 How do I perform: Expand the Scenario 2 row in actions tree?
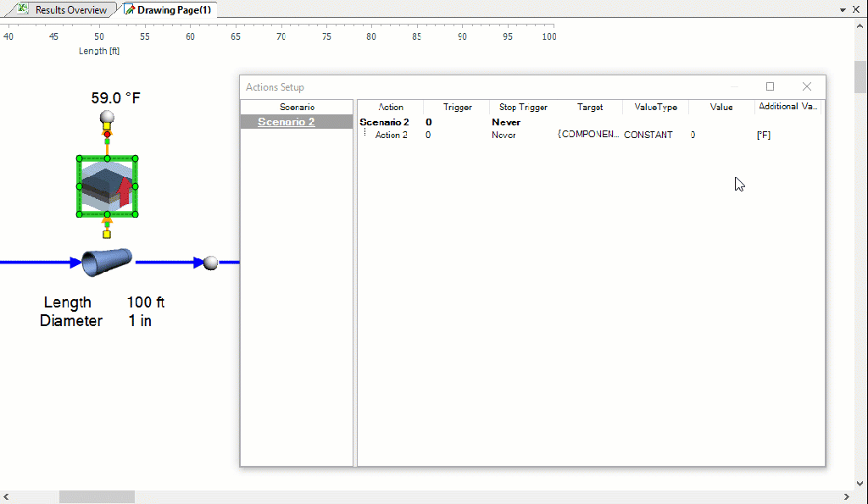point(384,122)
